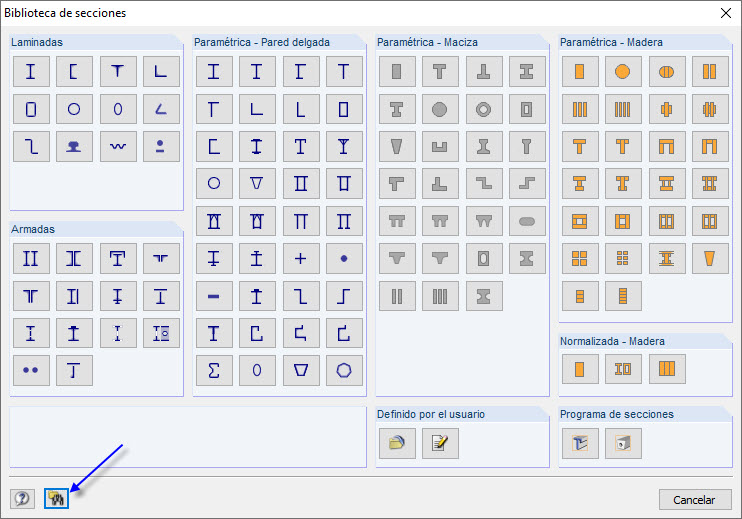This screenshot has height=519, width=742.
Task: Select the orange trapezoid timber section
Action: (x=710, y=258)
